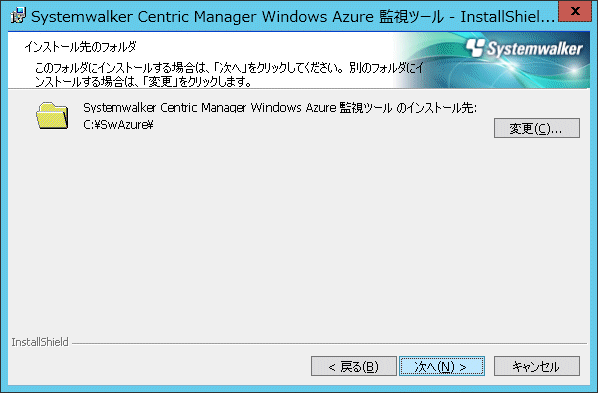Click the first line of header instructions

pos(229,68)
